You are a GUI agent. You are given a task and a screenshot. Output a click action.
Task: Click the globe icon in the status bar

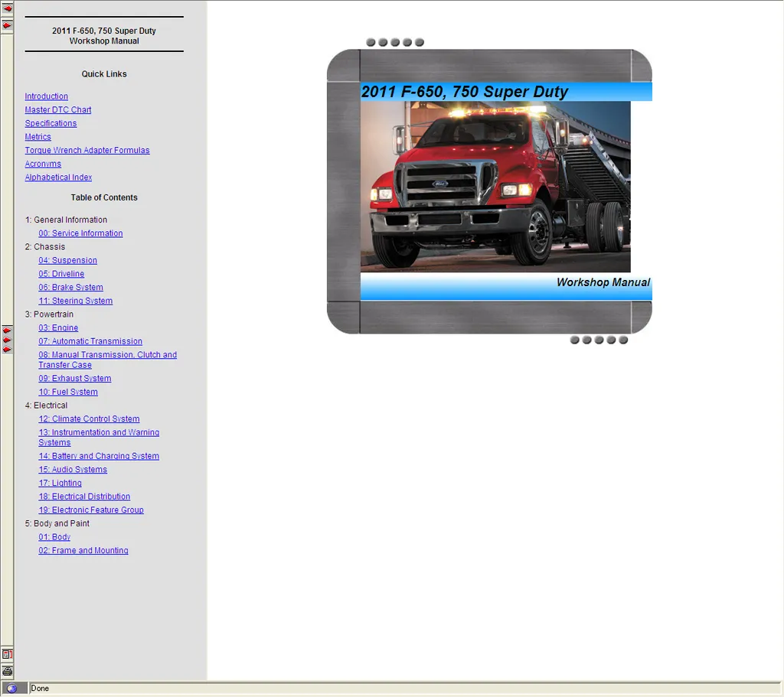click(11, 688)
